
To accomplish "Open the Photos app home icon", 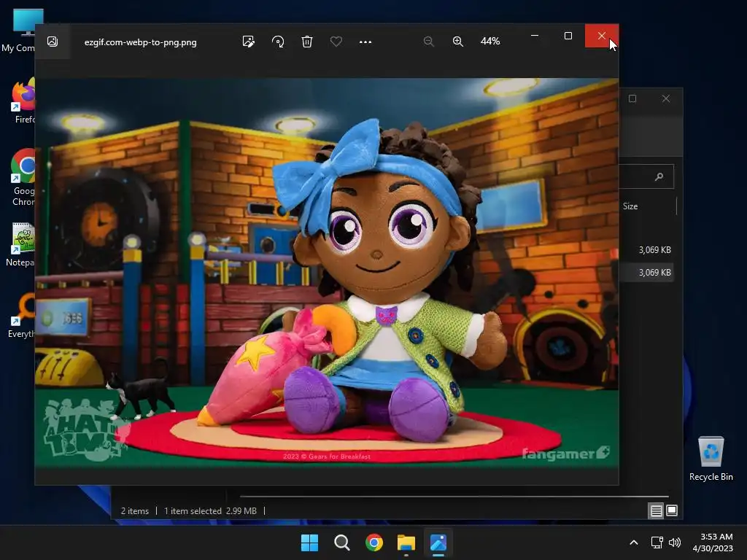I will (53, 42).
